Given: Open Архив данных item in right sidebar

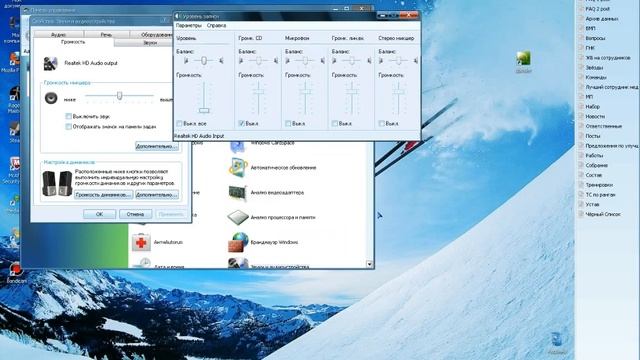Looking at the screenshot, I should pyautogui.click(x=602, y=19).
